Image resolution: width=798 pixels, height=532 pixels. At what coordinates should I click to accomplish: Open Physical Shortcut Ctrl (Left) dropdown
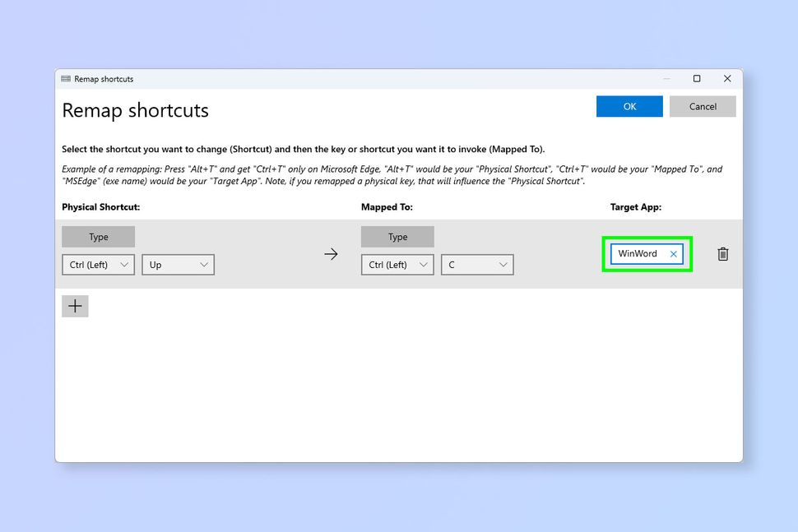(98, 265)
